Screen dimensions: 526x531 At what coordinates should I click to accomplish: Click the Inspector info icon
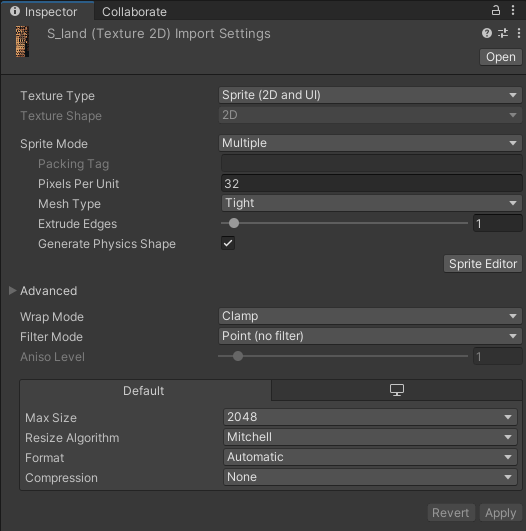tap(15, 11)
